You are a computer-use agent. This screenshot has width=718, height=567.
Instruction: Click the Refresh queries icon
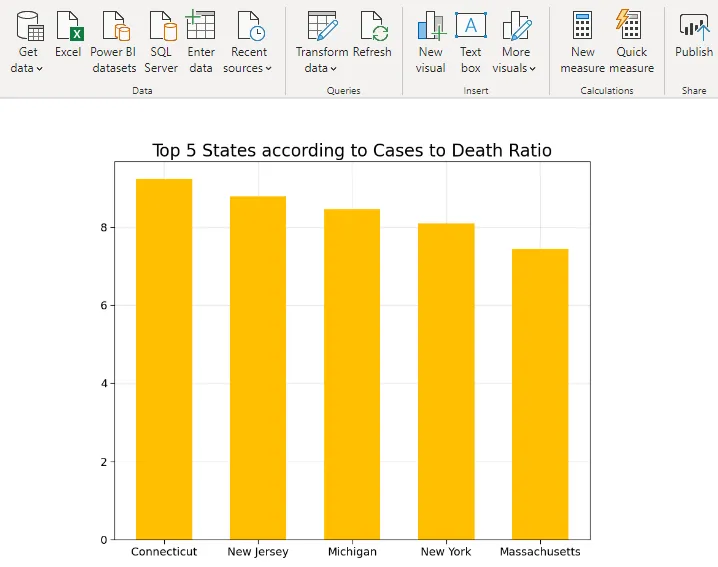coord(372,26)
